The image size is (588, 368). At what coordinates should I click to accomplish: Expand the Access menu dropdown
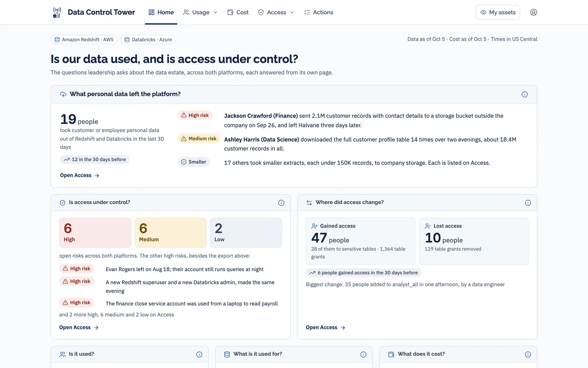coord(276,13)
